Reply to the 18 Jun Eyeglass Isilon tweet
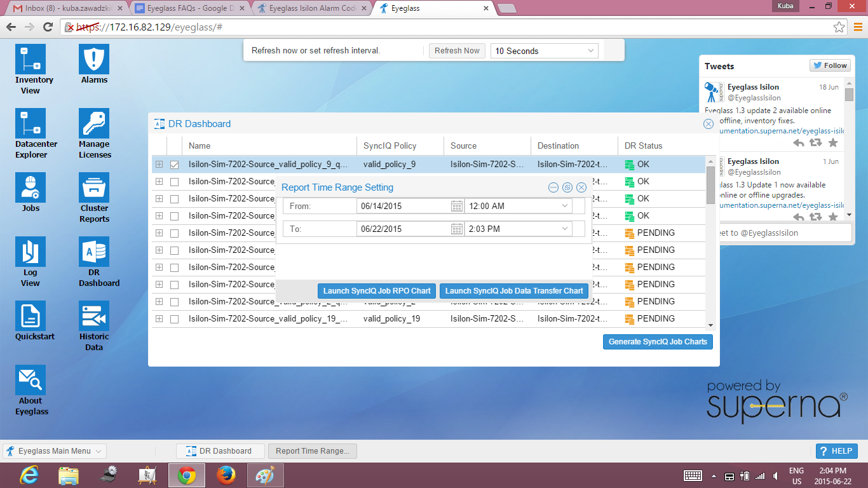The image size is (868, 488). click(x=799, y=143)
